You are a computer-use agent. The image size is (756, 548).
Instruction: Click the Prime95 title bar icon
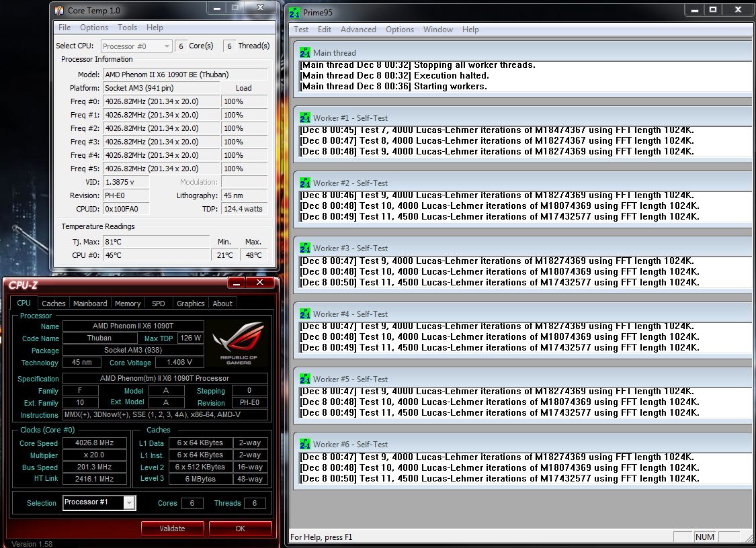[294, 13]
